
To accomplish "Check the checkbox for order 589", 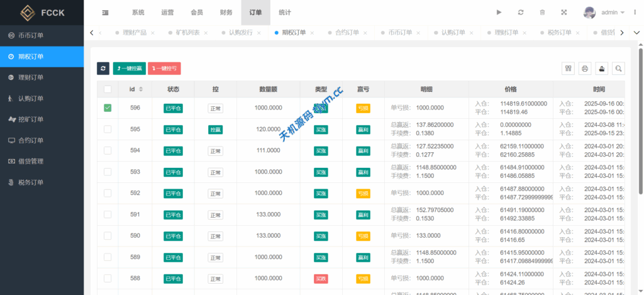I will [108, 257].
